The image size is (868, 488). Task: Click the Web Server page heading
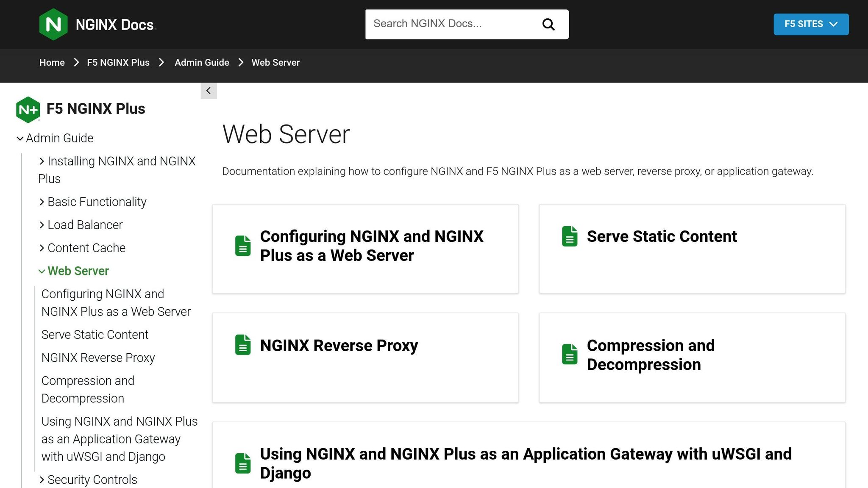coord(286,134)
